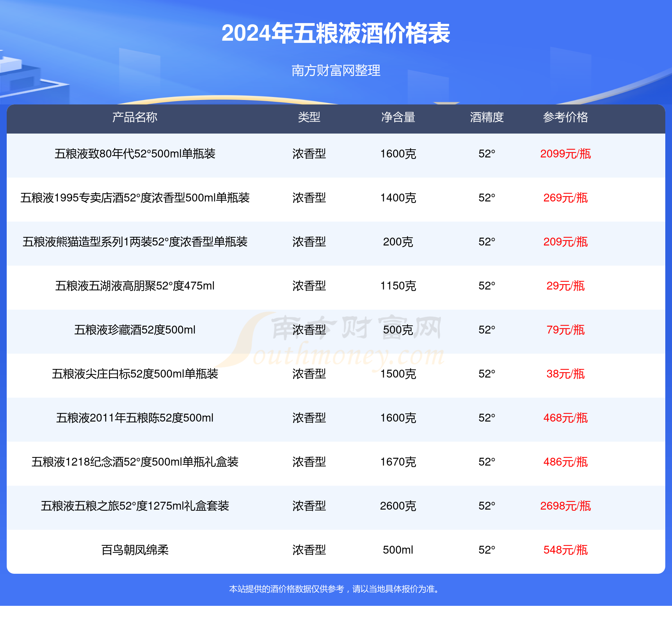Click the price '38元/瓶'
This screenshot has width=672, height=623.
pos(565,374)
